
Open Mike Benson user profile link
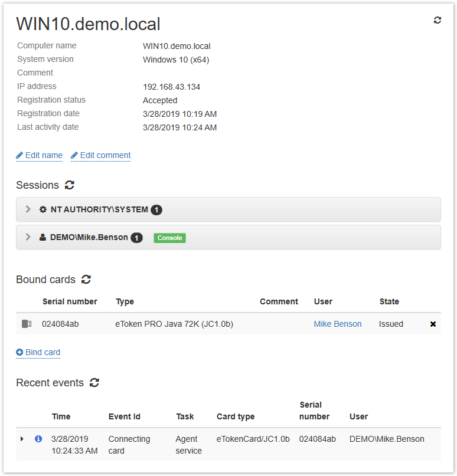[338, 324]
